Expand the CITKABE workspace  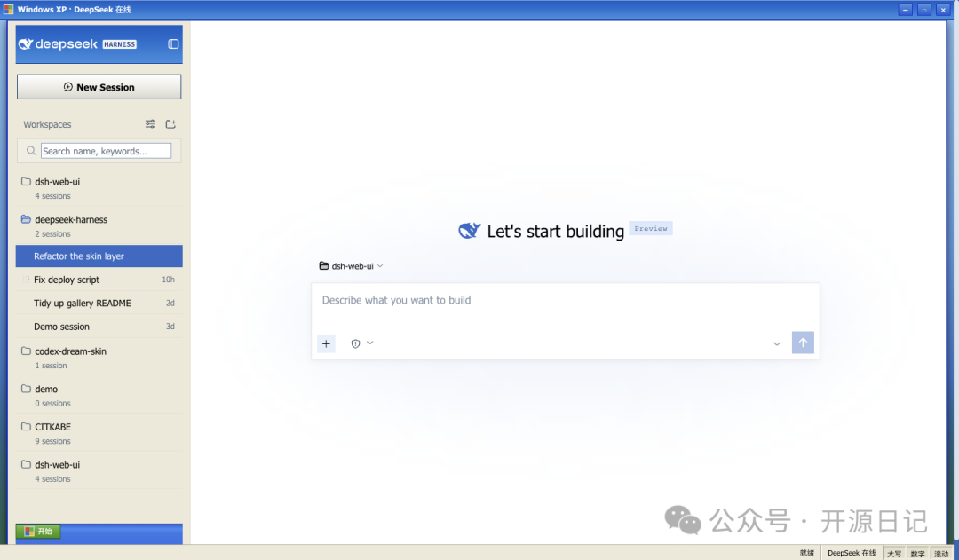[99, 433]
